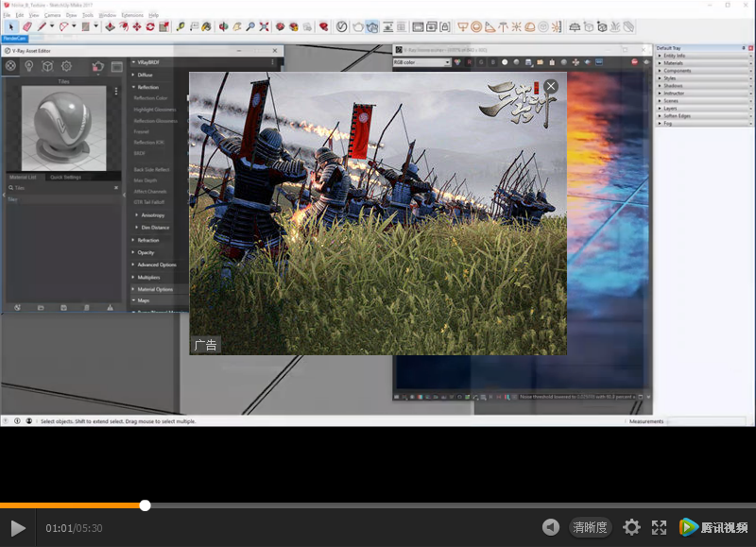Change video quality via 清晰度 button
The image size is (756, 547).
coord(591,527)
